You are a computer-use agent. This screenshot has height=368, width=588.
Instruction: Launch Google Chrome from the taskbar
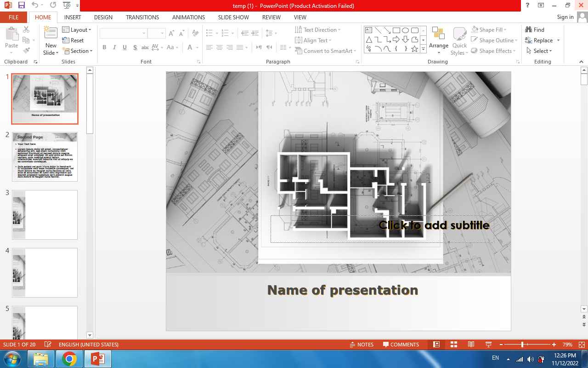[69, 359]
